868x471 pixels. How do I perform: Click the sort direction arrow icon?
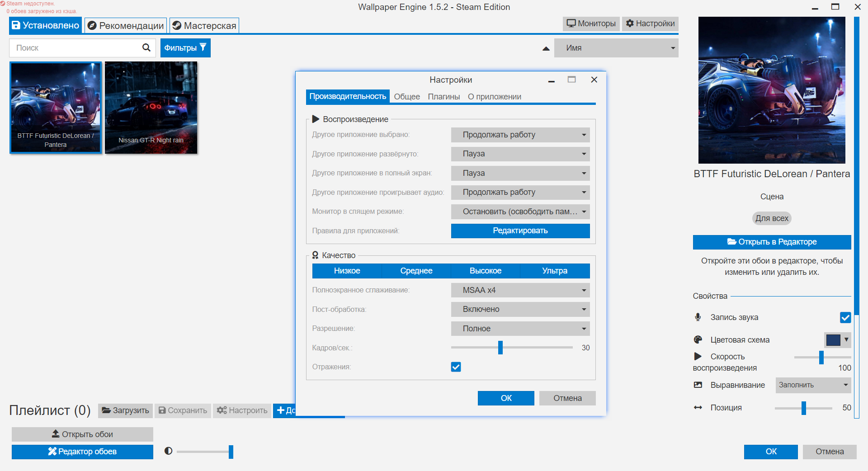coord(546,48)
